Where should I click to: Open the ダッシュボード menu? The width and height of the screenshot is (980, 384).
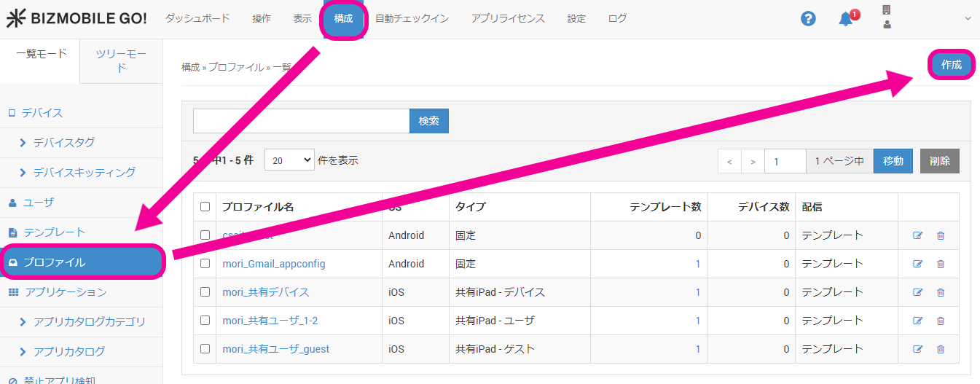(x=197, y=19)
